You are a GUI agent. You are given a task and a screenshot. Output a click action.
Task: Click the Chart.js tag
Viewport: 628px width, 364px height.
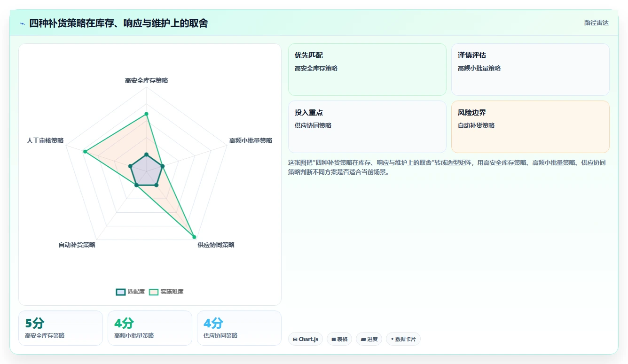click(x=306, y=339)
